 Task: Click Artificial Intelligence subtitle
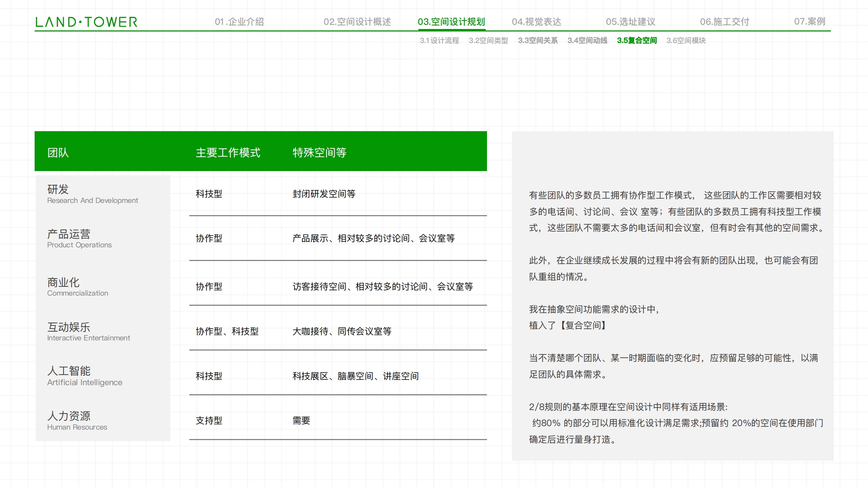coord(85,382)
